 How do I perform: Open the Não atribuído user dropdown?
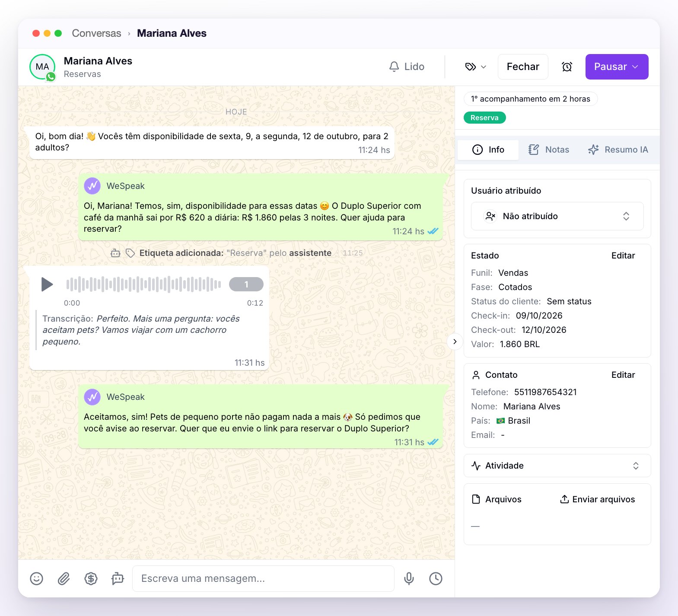557,216
